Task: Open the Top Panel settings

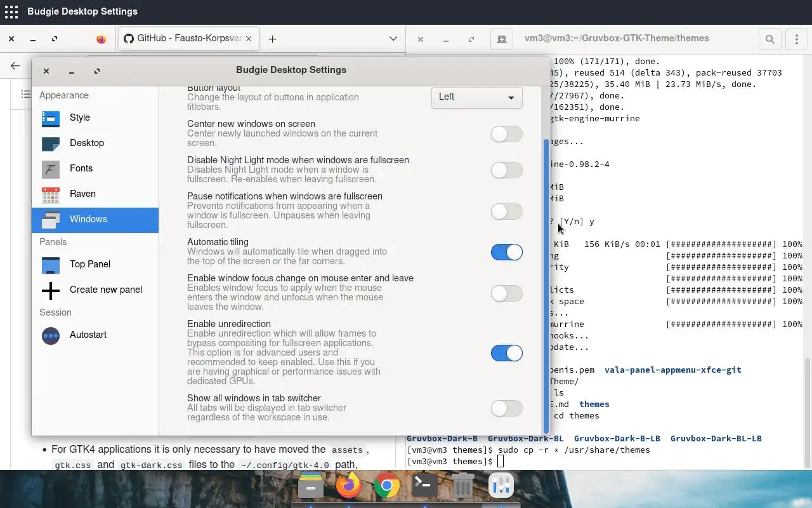Action: [x=95, y=264]
